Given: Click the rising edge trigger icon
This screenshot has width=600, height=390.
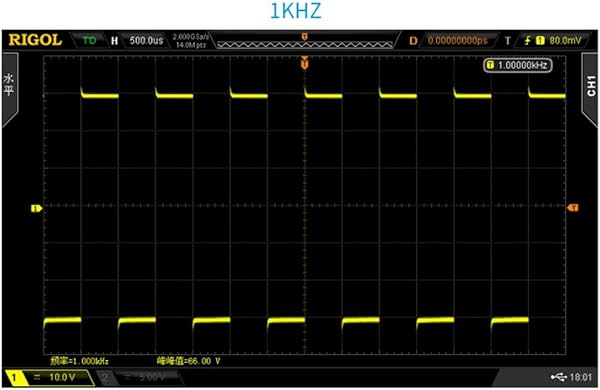Looking at the screenshot, I should (x=528, y=40).
